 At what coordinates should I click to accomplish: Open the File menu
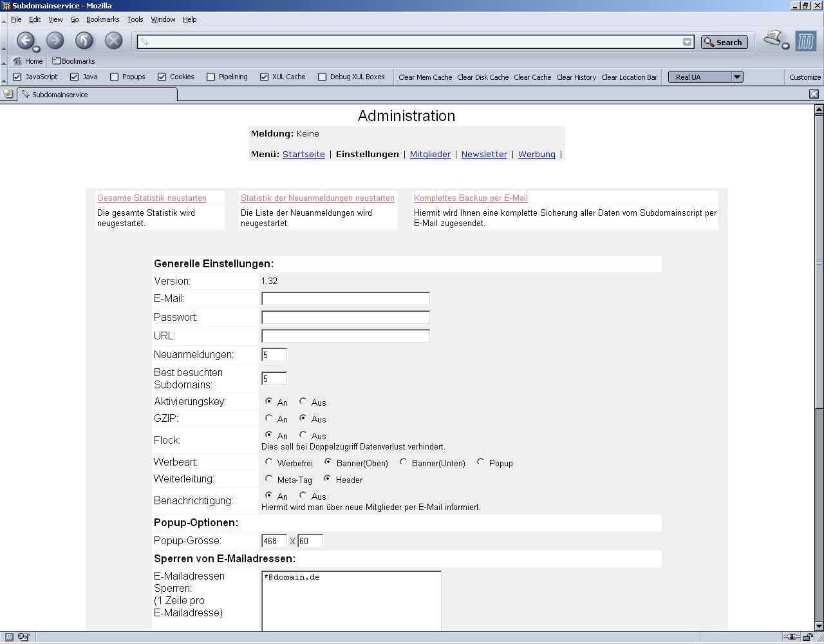pyautogui.click(x=16, y=19)
